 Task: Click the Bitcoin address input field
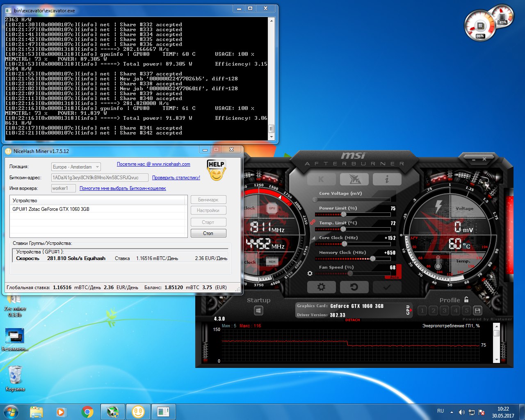100,178
